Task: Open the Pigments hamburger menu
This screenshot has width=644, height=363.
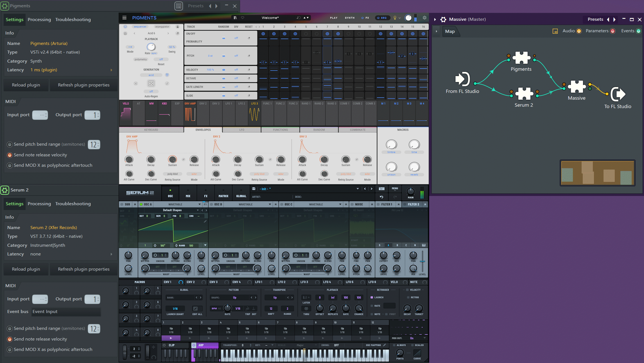Action: point(124,18)
